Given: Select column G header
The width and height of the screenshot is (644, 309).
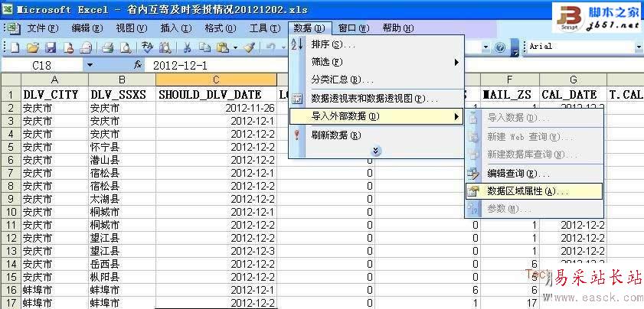Looking at the screenshot, I should [x=574, y=80].
